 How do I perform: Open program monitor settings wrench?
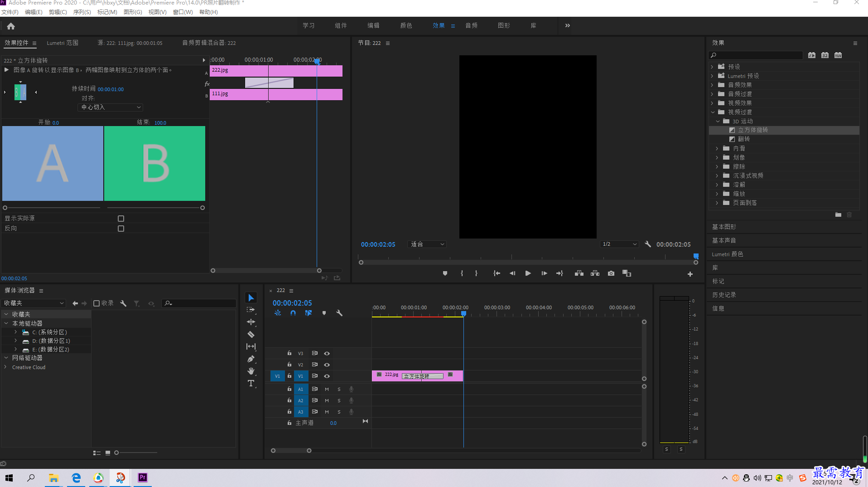click(648, 244)
